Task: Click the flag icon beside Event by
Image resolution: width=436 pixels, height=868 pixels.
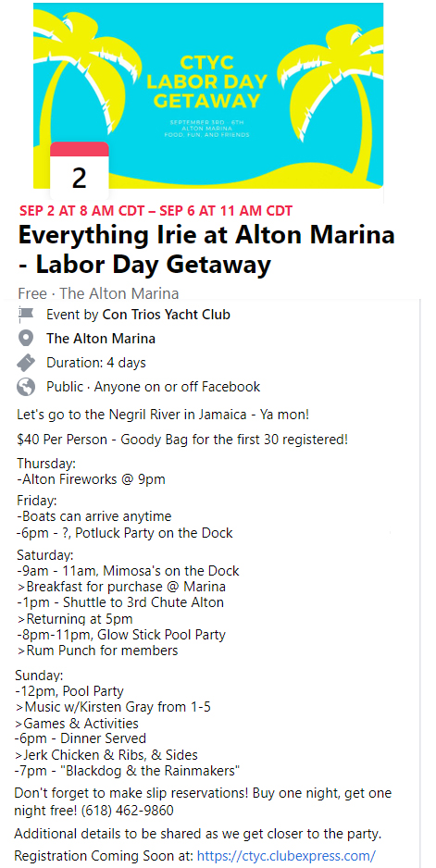Action: [x=26, y=315]
